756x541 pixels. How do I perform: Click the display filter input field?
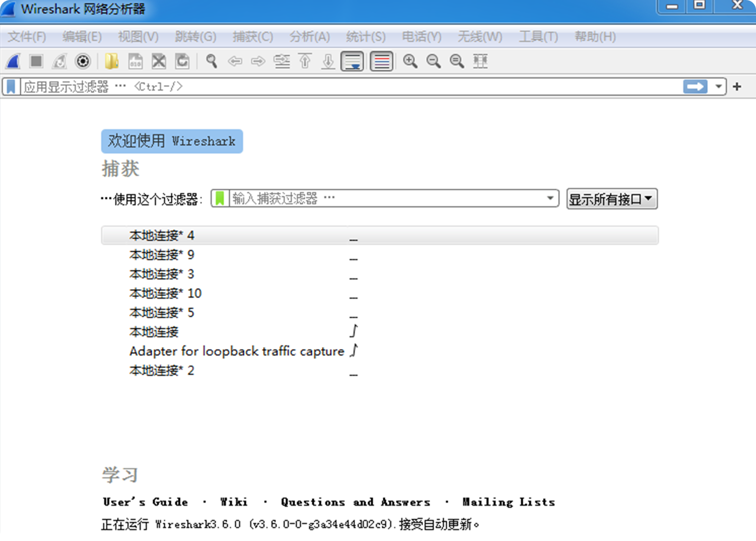pyautogui.click(x=350, y=87)
